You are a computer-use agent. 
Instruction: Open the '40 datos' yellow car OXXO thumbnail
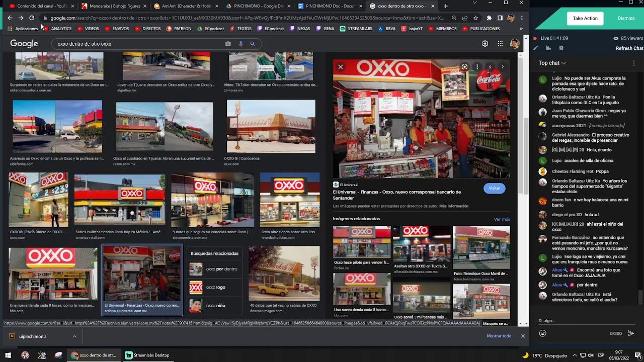pos(284,273)
